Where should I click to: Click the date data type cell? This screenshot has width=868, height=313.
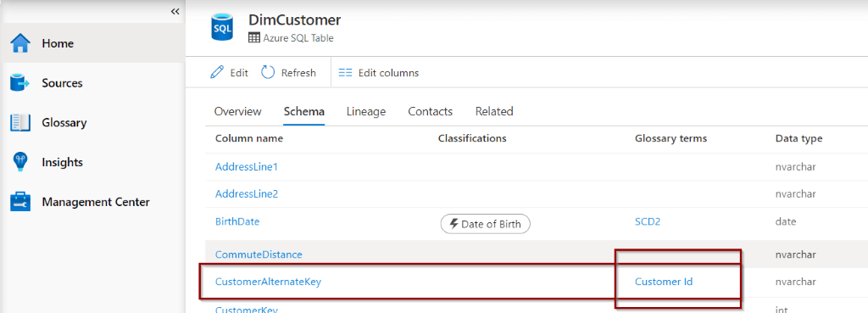(786, 221)
